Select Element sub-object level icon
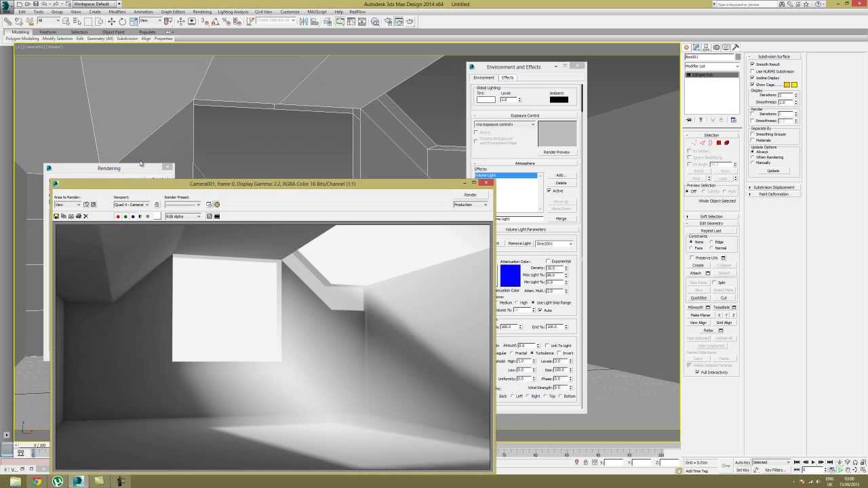The image size is (868, 488). (x=726, y=142)
